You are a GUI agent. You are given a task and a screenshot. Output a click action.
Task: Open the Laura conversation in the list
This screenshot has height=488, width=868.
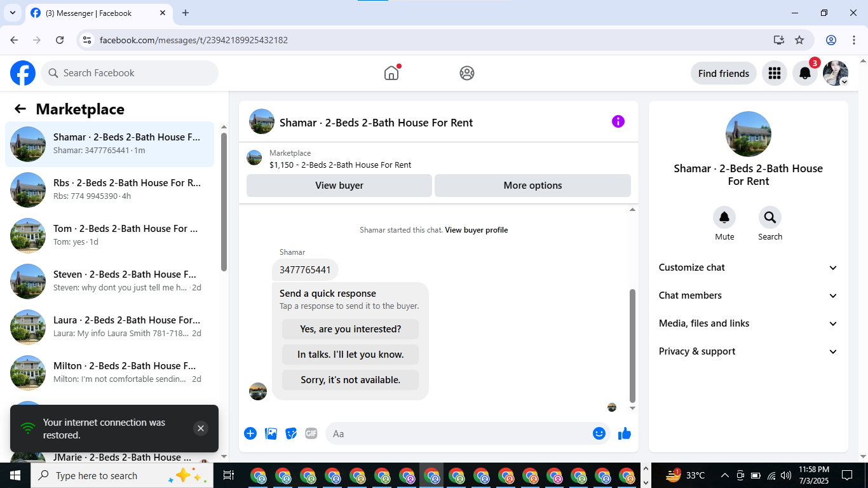click(109, 327)
